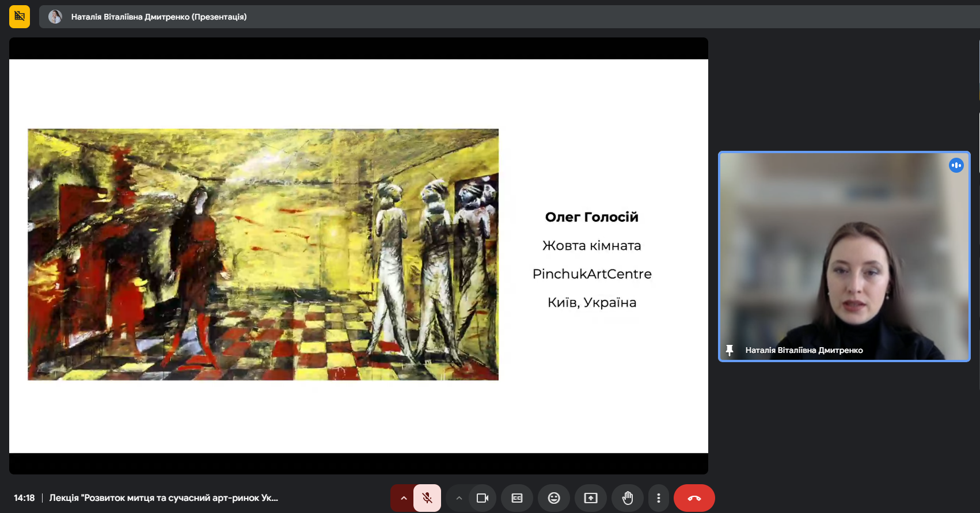Click the slide text Жовта кімната

pos(592,246)
